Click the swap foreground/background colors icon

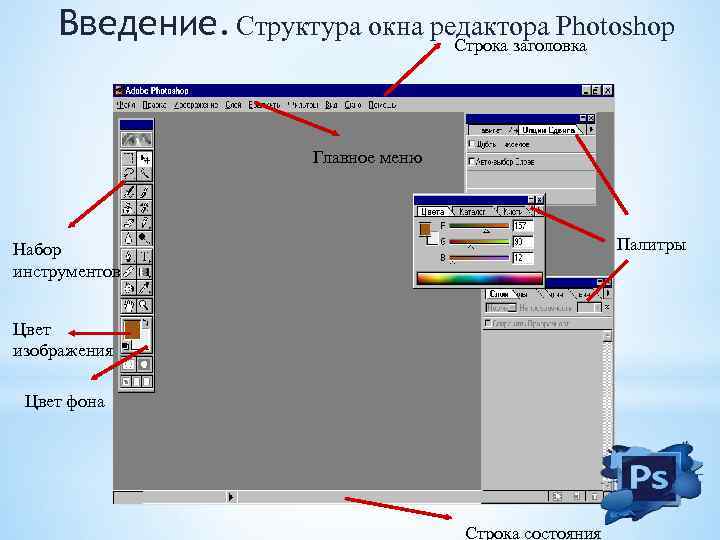(x=146, y=323)
